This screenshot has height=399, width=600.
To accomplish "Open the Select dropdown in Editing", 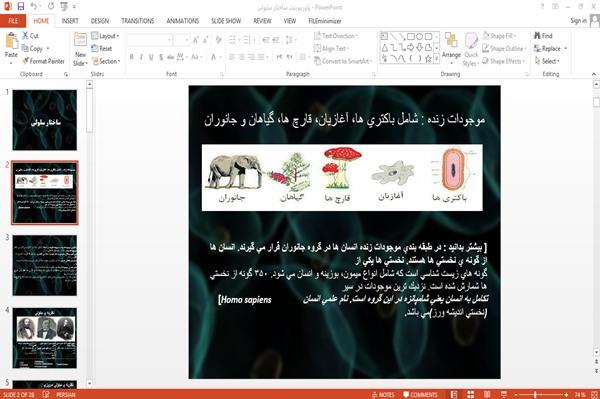I will click(x=547, y=61).
